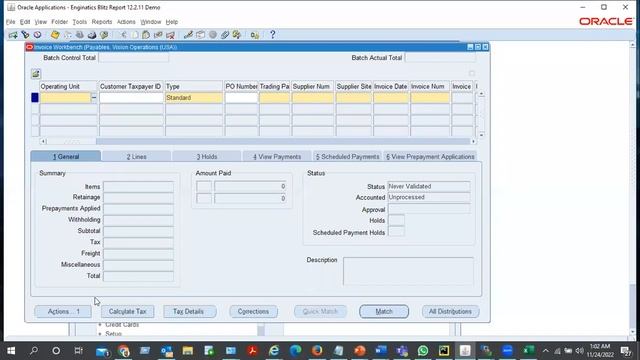Open the View menu
The image size is (640, 360).
point(40,22)
